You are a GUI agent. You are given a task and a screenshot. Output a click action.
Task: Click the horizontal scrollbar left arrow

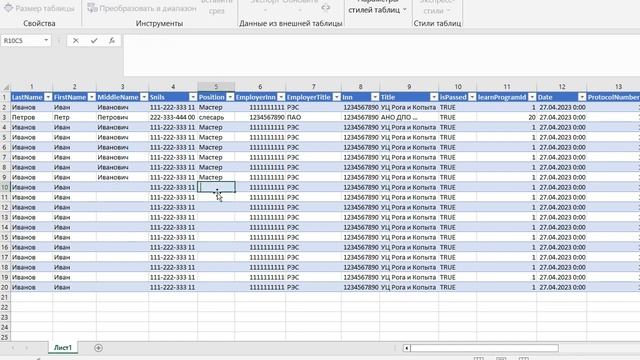coord(407,348)
